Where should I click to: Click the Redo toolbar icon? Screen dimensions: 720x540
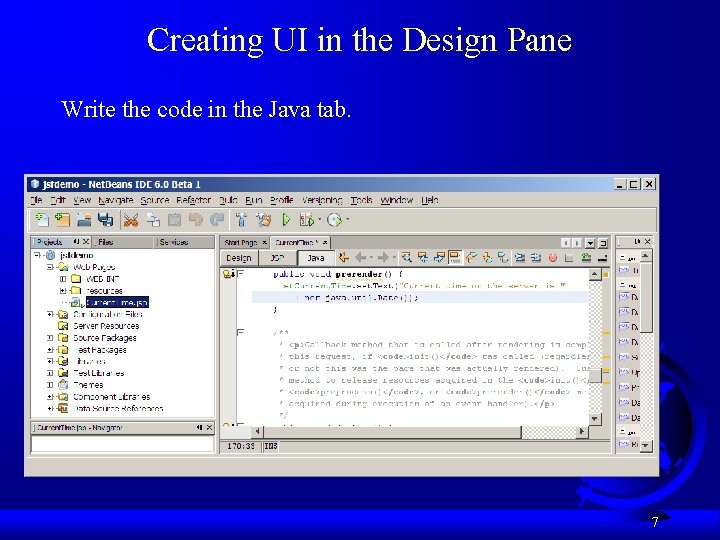pyautogui.click(x=217, y=220)
